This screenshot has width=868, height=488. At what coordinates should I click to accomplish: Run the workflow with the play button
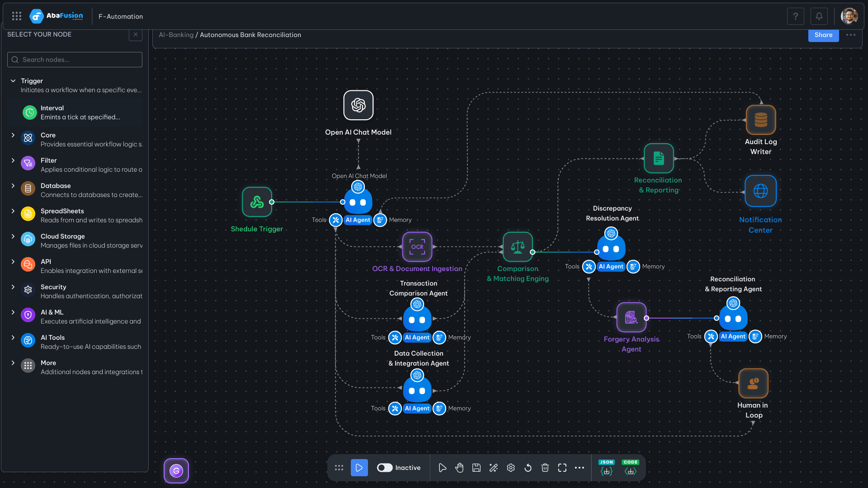[359, 468]
